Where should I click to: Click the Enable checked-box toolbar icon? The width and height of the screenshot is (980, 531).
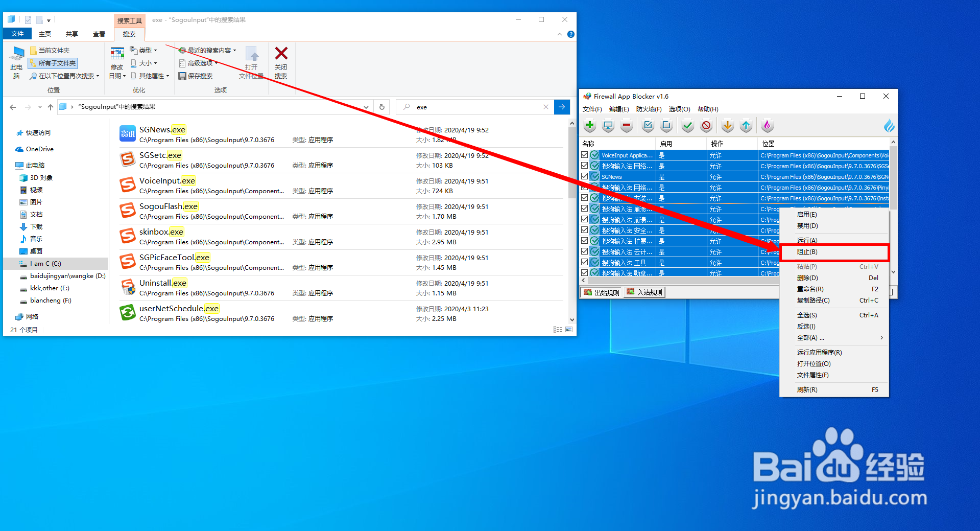point(648,125)
